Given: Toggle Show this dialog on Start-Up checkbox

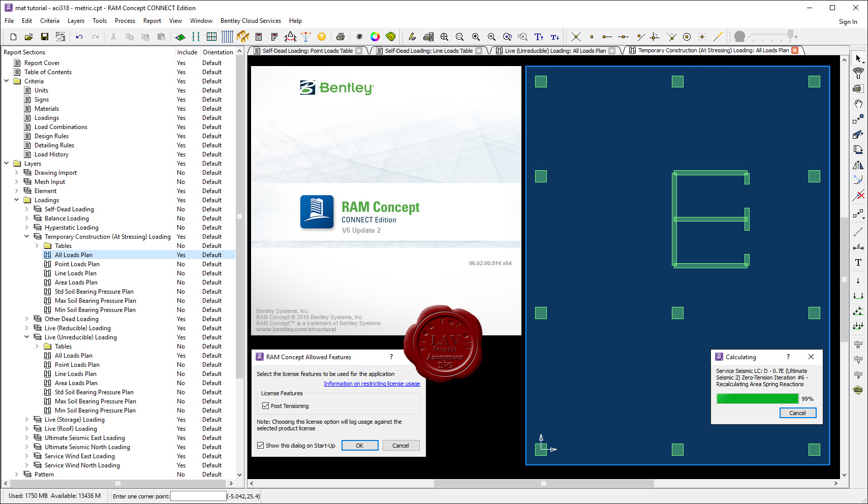Looking at the screenshot, I should [261, 446].
